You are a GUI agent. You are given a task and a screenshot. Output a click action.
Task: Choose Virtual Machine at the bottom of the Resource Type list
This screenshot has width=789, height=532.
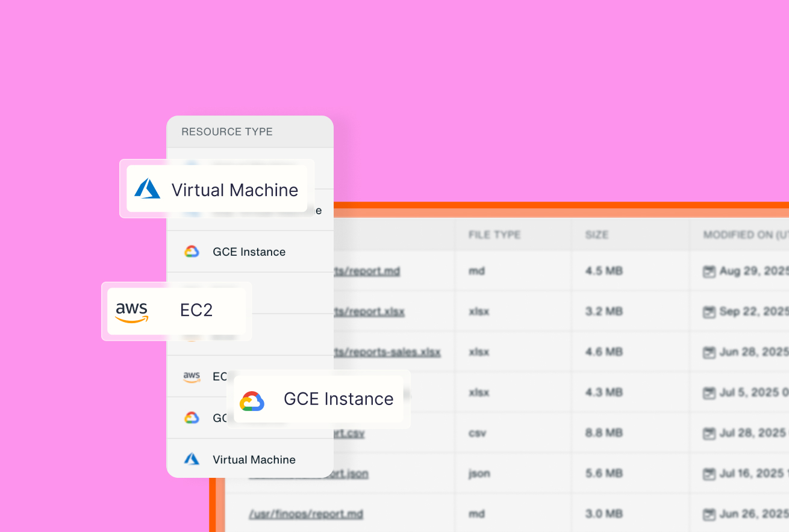coord(254,459)
